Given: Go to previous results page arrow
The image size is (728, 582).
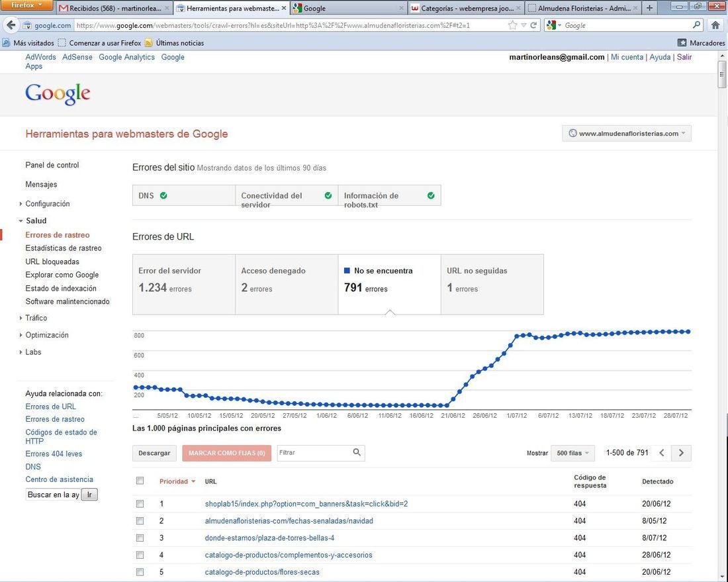Looking at the screenshot, I should pyautogui.click(x=662, y=453).
